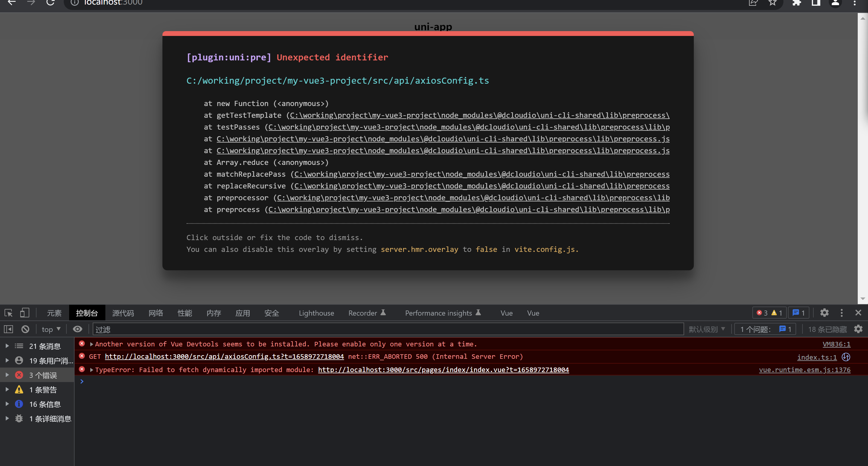Viewport: 868px width, 466px height.
Task: Toggle the device toolbar icon
Action: pos(24,313)
